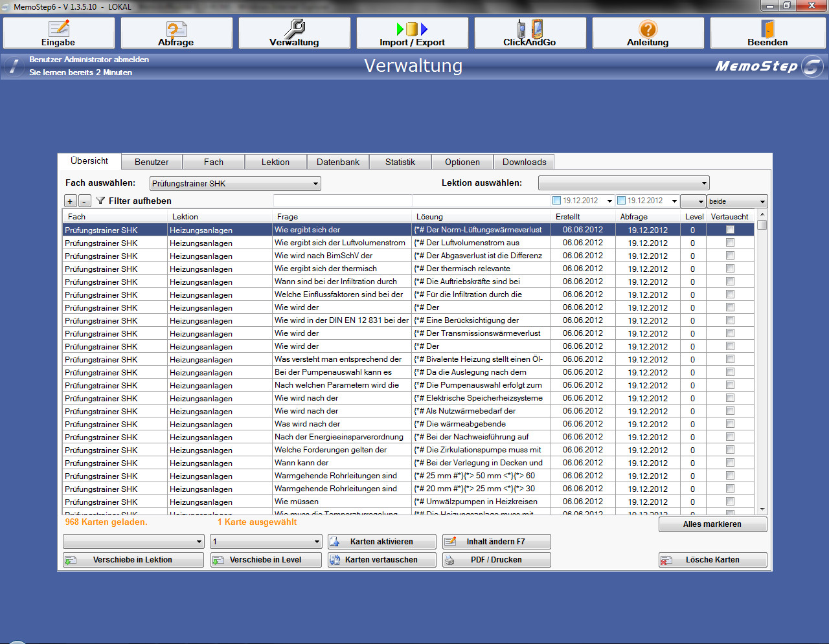The image size is (829, 644).
Task: Click the table's vertical scrollbar thumb
Action: coord(762,225)
